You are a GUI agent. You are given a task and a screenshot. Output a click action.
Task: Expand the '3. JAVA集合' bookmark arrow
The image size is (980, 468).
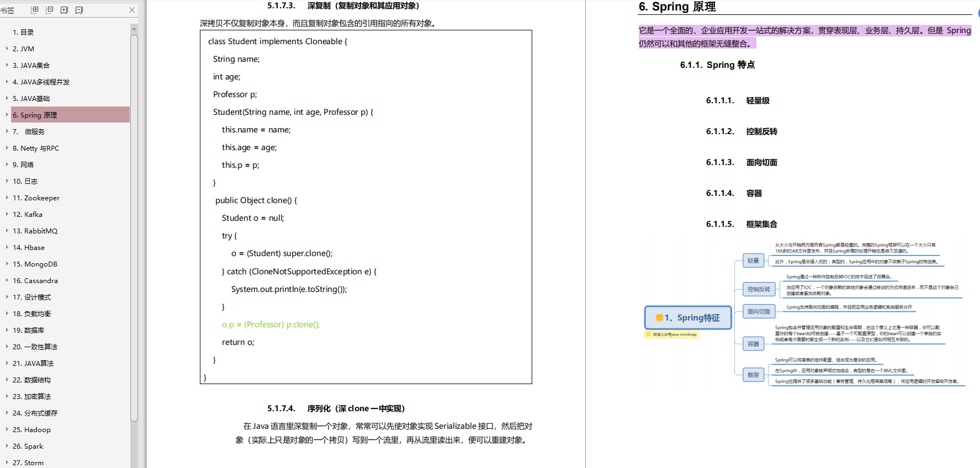pos(7,65)
